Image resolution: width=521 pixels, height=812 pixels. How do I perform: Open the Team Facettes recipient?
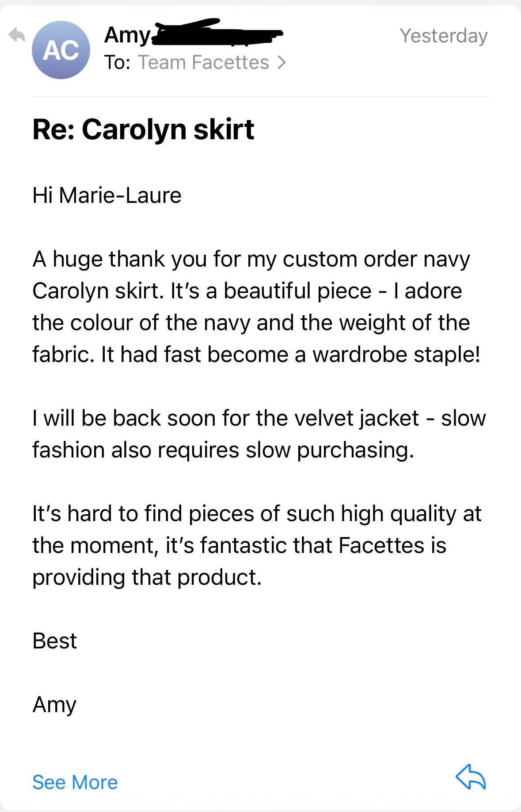coord(204,63)
